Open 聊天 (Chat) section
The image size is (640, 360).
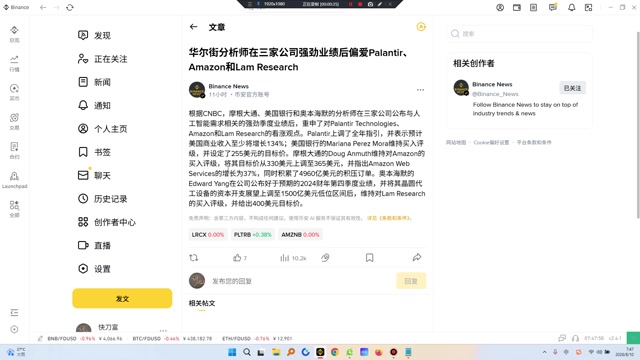click(x=94, y=175)
